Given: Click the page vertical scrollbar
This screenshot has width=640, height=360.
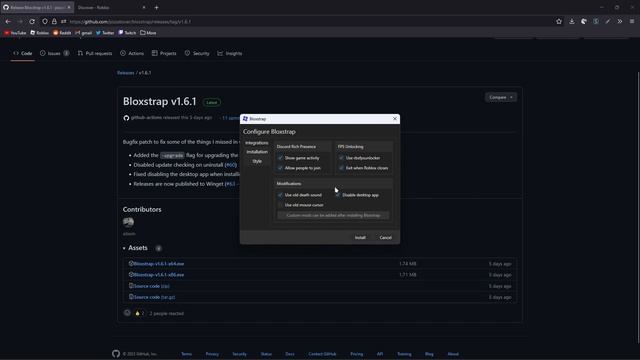Looking at the screenshot, I should click(x=638, y=207).
